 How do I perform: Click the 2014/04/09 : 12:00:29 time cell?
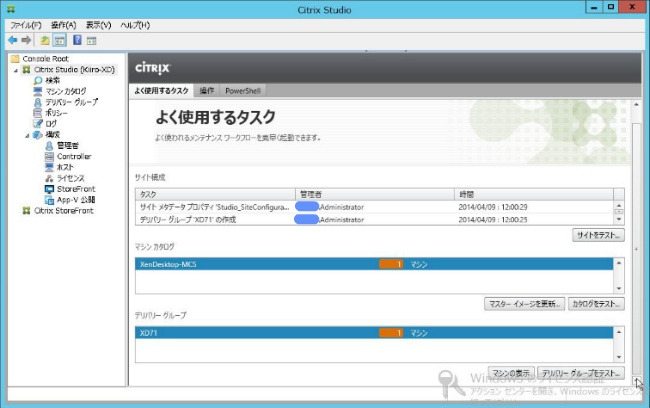[492, 207]
